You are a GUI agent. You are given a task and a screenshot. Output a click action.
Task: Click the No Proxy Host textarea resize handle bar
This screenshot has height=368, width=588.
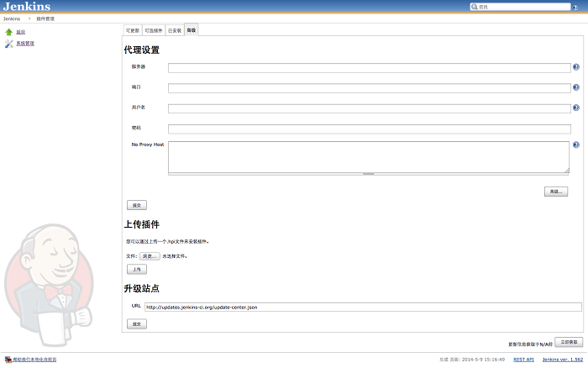pos(368,174)
